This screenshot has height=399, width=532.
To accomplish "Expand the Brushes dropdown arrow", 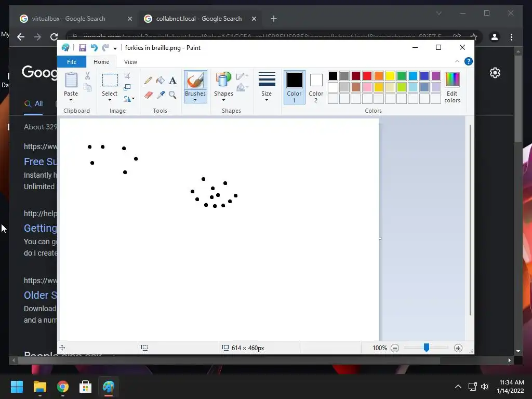I will point(195,100).
